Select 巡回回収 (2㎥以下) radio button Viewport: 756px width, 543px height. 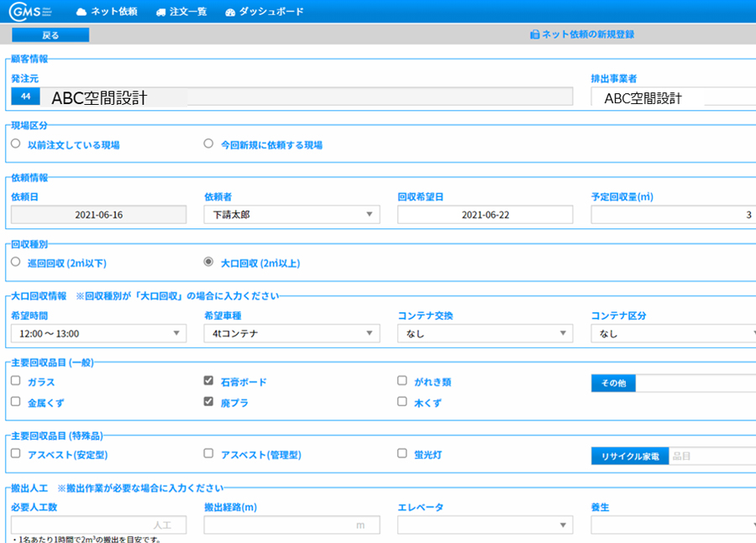[16, 262]
